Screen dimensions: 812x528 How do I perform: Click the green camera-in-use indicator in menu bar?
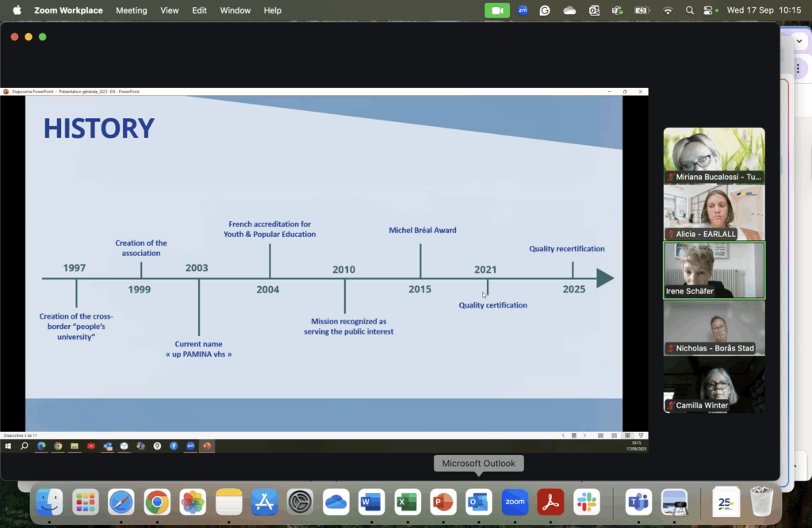(x=496, y=10)
